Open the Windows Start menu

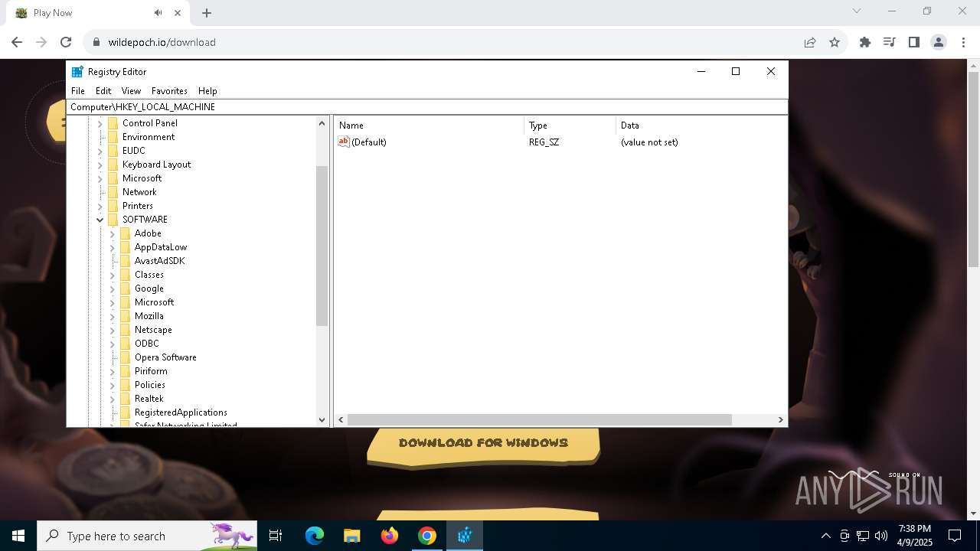18,536
